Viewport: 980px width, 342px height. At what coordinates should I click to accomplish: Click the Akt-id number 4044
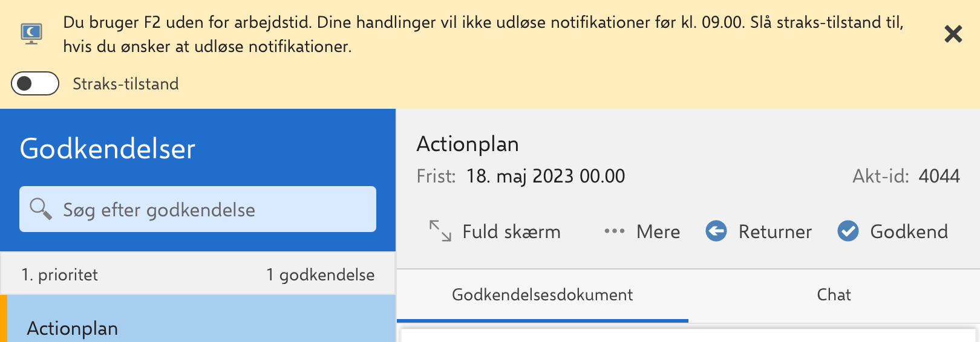[x=939, y=176]
